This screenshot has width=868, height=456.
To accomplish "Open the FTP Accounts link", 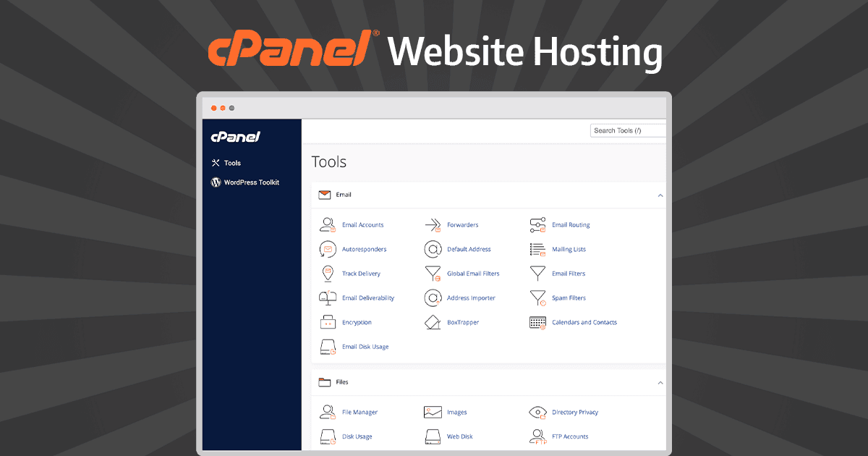I will (x=570, y=437).
